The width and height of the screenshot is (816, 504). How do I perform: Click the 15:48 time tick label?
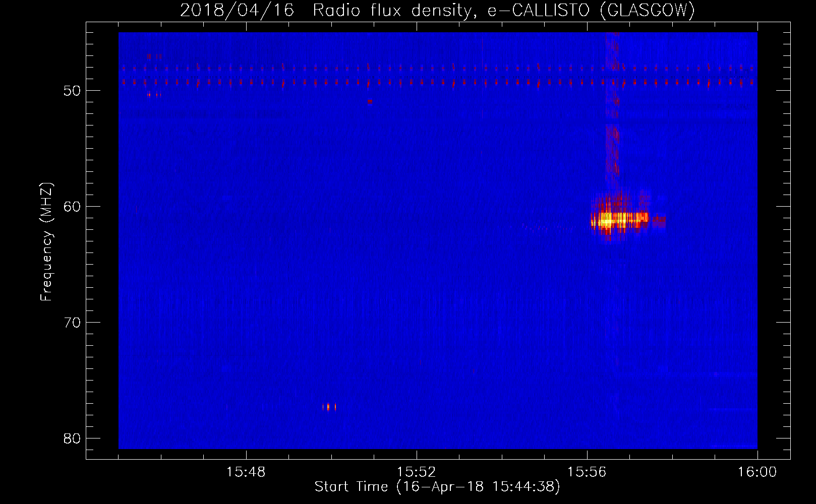tap(246, 472)
